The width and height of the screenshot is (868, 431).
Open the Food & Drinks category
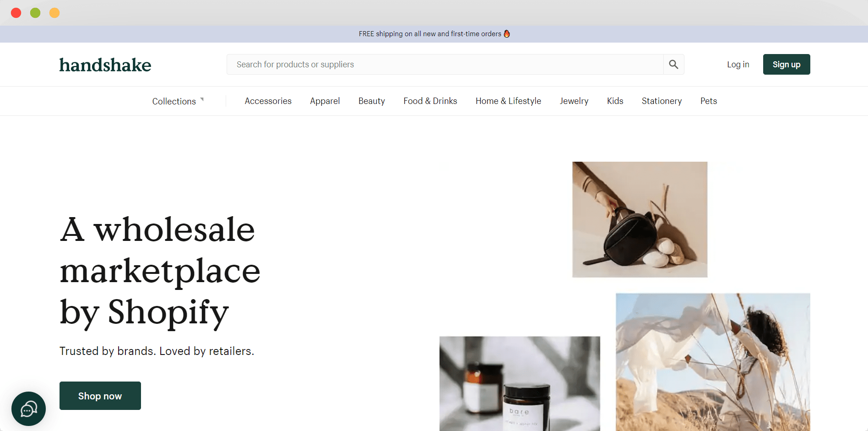[430, 101]
